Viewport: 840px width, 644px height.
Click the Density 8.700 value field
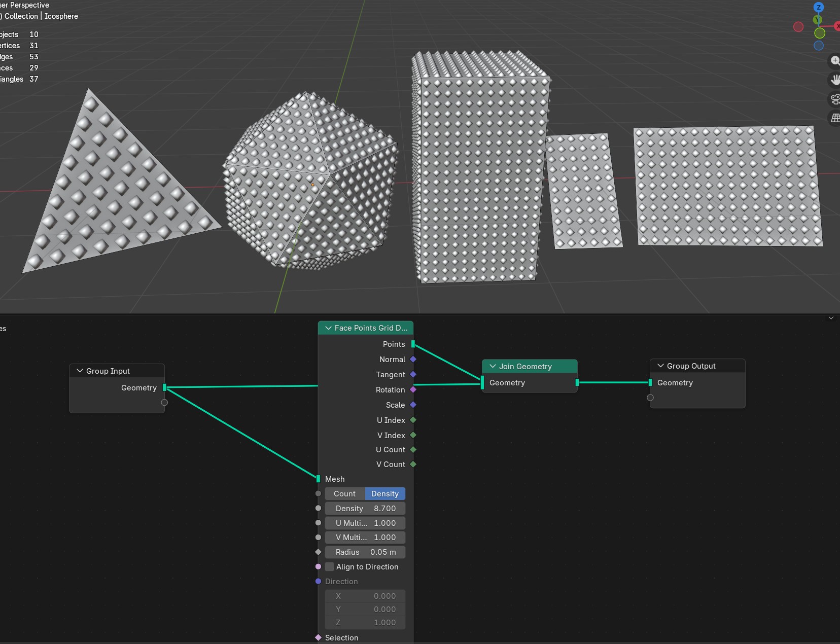point(365,508)
